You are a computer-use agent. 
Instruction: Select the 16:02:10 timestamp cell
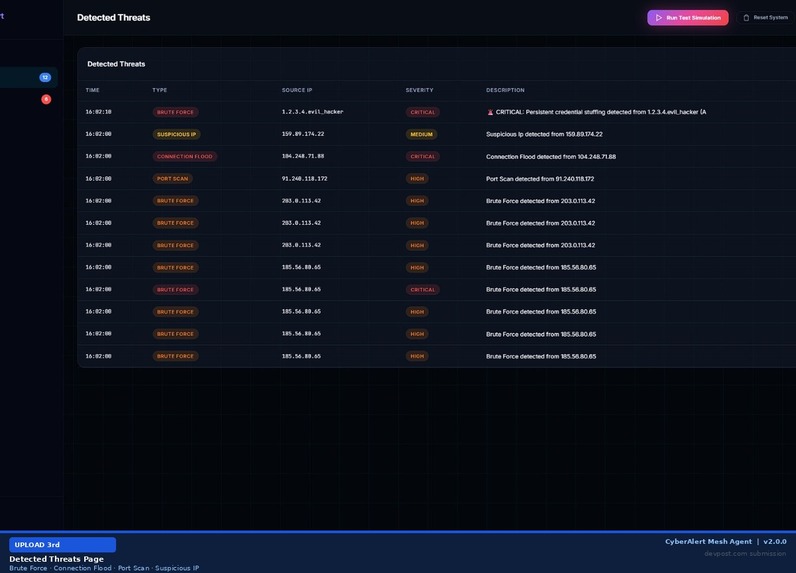(98, 112)
